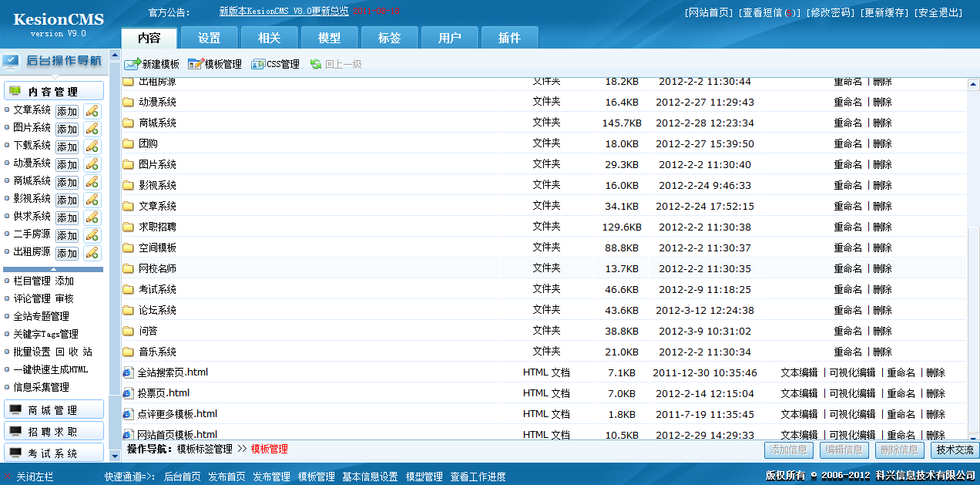980x485 pixels.
Task: Click the sidebar scroll-down arrow
Action: [x=115, y=457]
